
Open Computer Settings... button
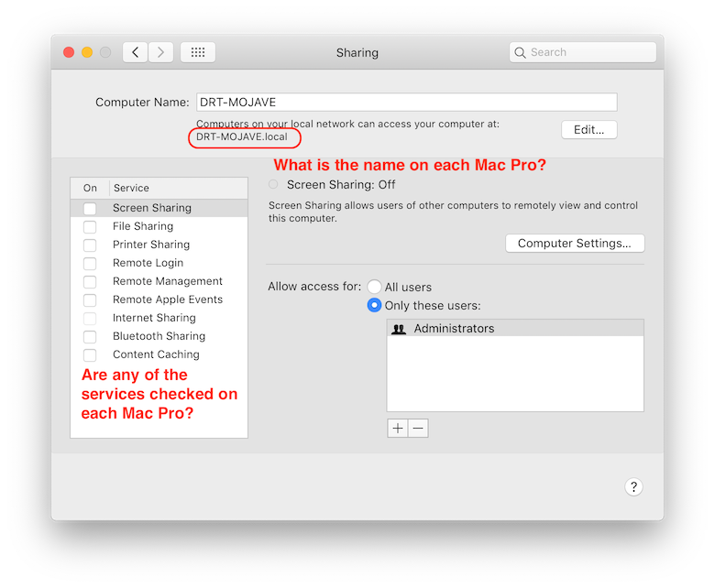[575, 244]
